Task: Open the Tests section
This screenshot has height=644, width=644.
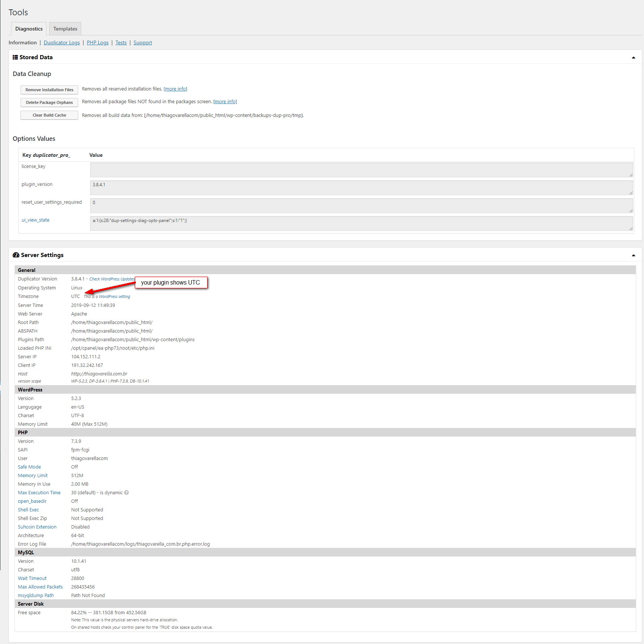Action: [121, 43]
